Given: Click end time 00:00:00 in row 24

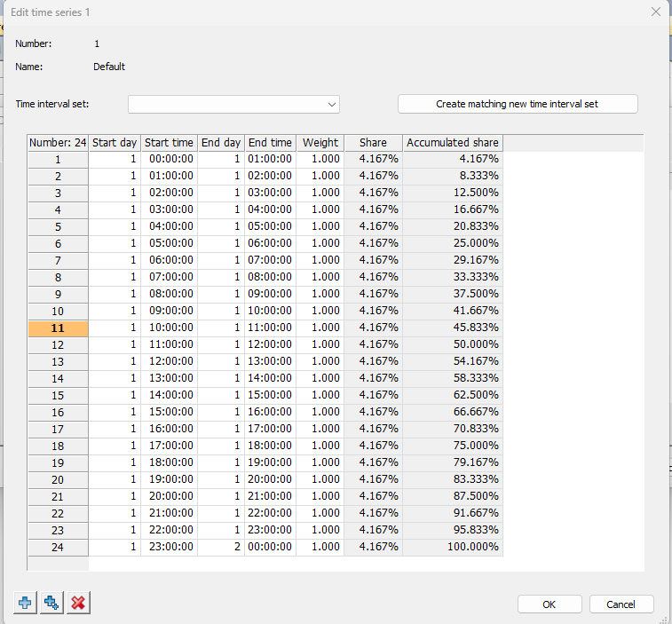Looking at the screenshot, I should click(x=270, y=547).
